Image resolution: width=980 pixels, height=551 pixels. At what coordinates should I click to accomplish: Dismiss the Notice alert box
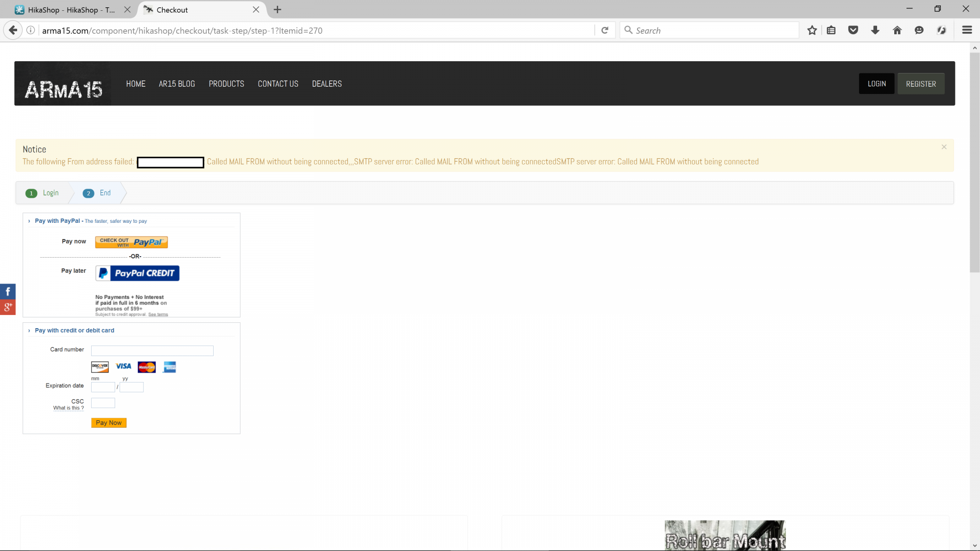tap(944, 147)
